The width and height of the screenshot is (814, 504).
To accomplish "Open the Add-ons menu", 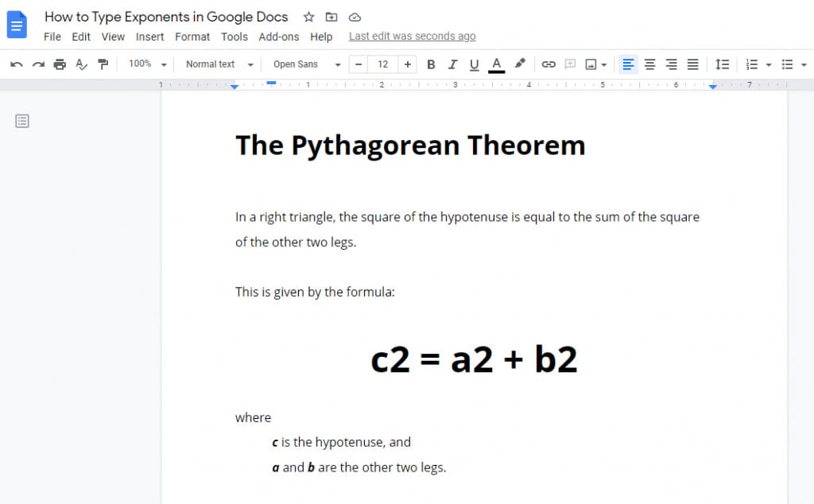I will click(279, 37).
